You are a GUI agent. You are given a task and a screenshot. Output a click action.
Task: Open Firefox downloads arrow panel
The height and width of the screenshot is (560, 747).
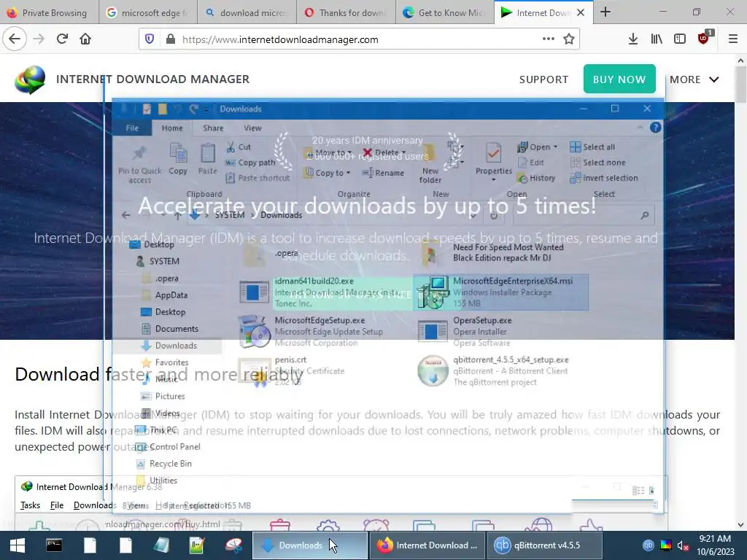[x=632, y=39]
